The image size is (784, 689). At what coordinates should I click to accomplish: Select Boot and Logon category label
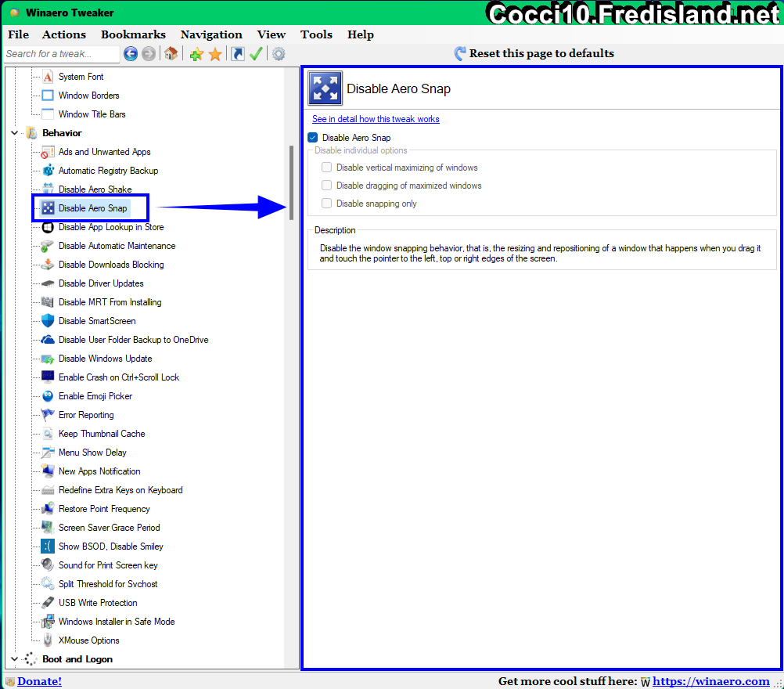point(77,659)
